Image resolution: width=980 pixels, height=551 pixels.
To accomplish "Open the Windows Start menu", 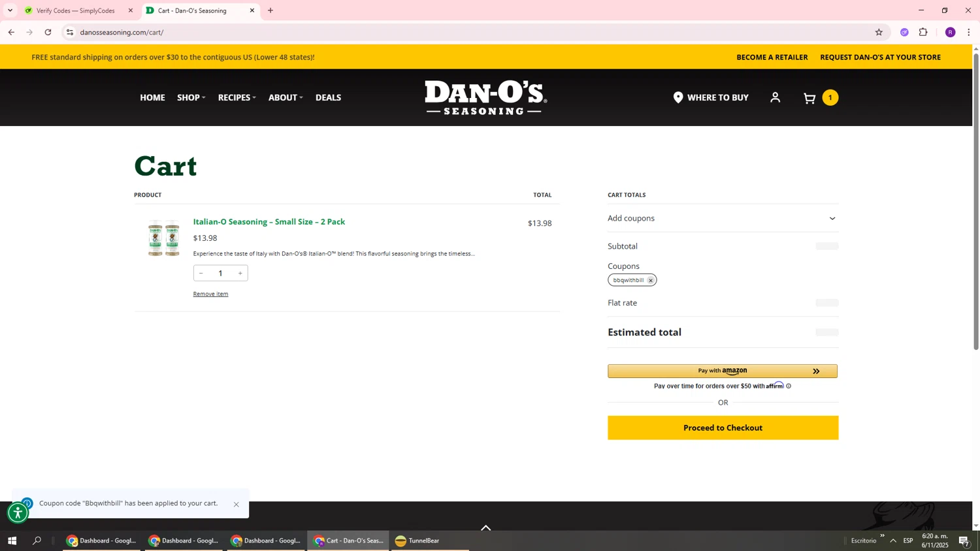I will (x=12, y=541).
